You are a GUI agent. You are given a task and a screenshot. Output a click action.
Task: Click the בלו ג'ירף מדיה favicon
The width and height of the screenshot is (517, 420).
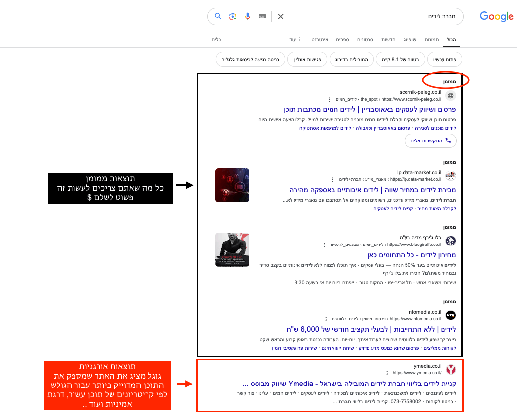(x=451, y=241)
